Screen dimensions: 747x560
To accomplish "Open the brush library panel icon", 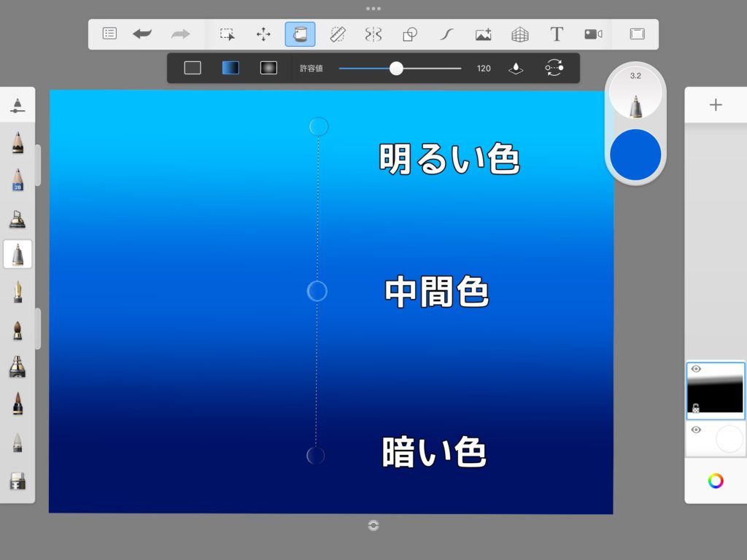I will point(18,105).
